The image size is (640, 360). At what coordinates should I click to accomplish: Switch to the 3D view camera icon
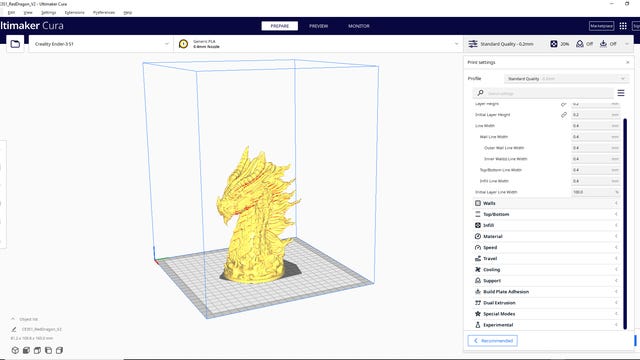[x=15, y=350]
